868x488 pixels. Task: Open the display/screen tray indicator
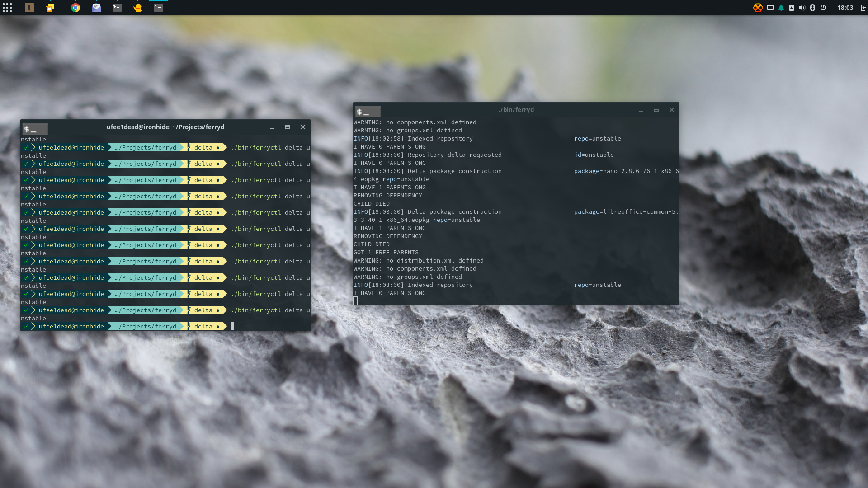tap(770, 8)
